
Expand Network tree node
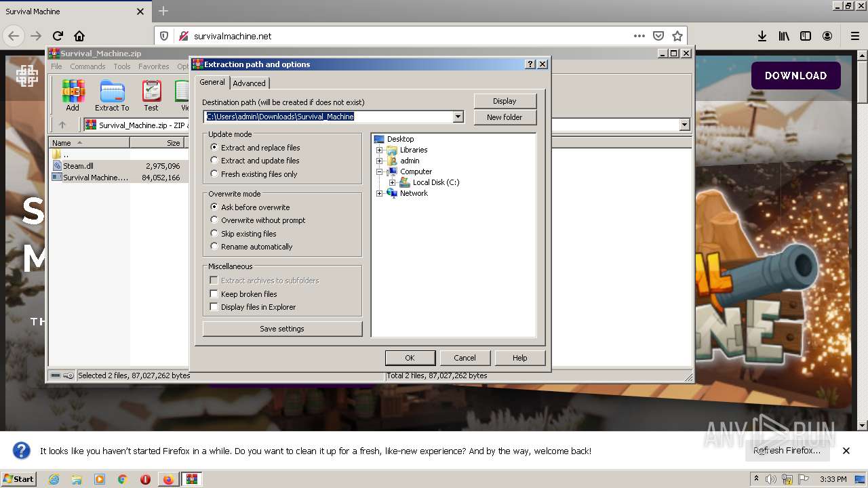click(379, 193)
